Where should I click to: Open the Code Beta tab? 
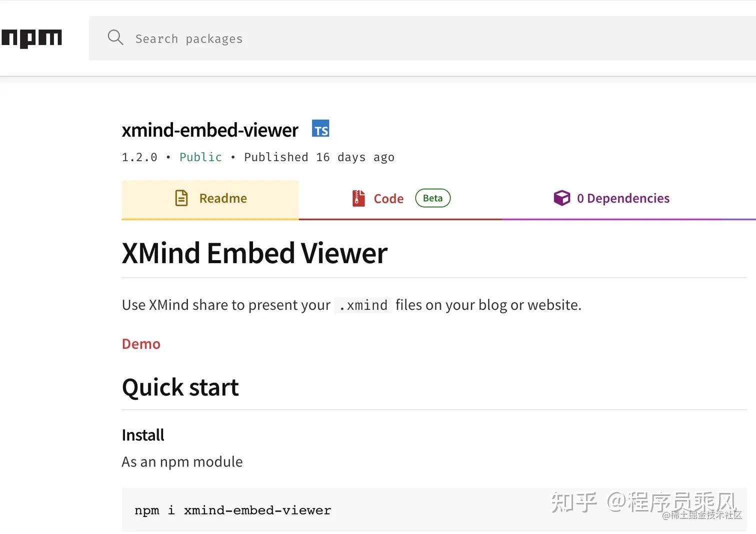tap(389, 198)
